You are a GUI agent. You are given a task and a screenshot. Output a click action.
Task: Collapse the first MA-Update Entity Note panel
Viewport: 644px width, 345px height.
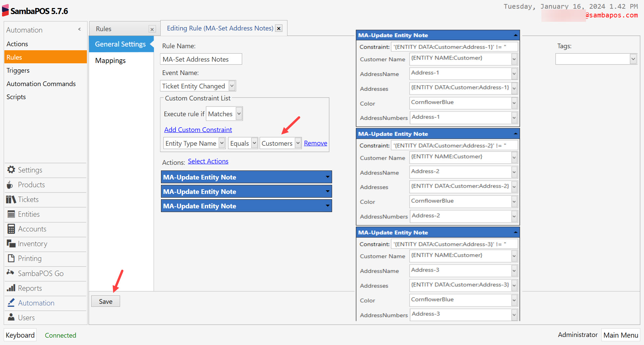tap(515, 35)
